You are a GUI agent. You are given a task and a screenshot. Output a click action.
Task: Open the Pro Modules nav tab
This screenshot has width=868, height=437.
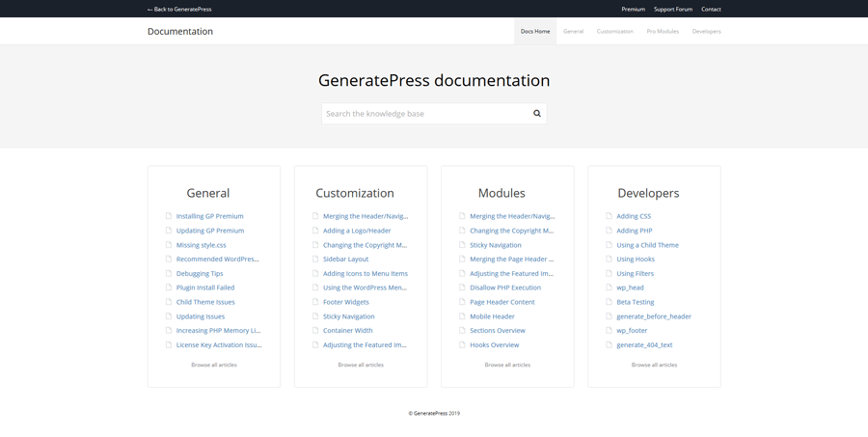[663, 31]
